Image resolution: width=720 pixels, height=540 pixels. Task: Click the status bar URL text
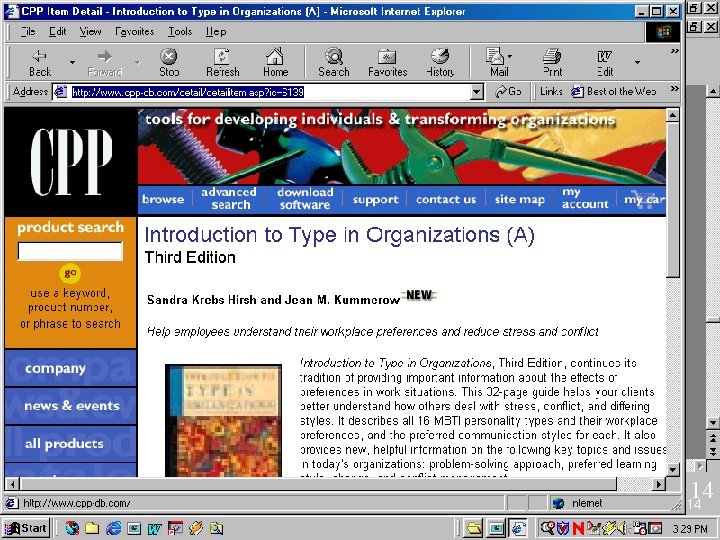coord(77,503)
